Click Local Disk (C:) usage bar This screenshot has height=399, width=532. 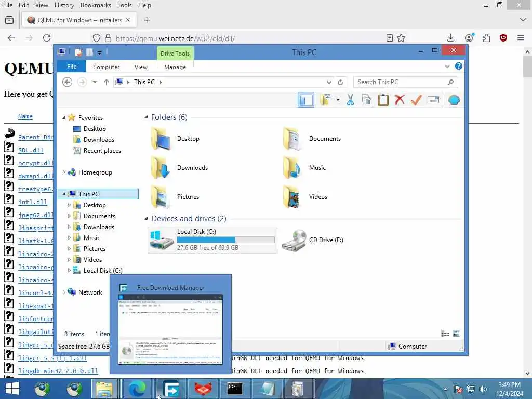coord(225,240)
